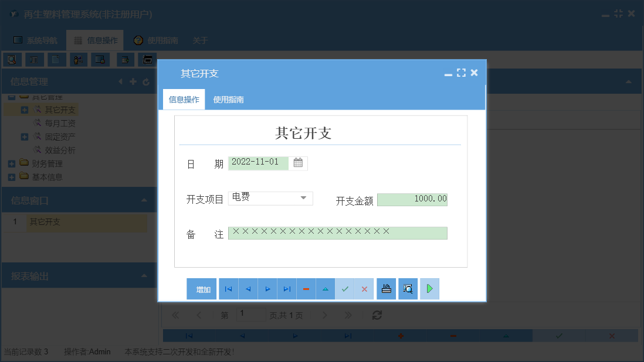Select the magnifier search icon in the top toolbar
The height and width of the screenshot is (362, 644).
(x=12, y=59)
